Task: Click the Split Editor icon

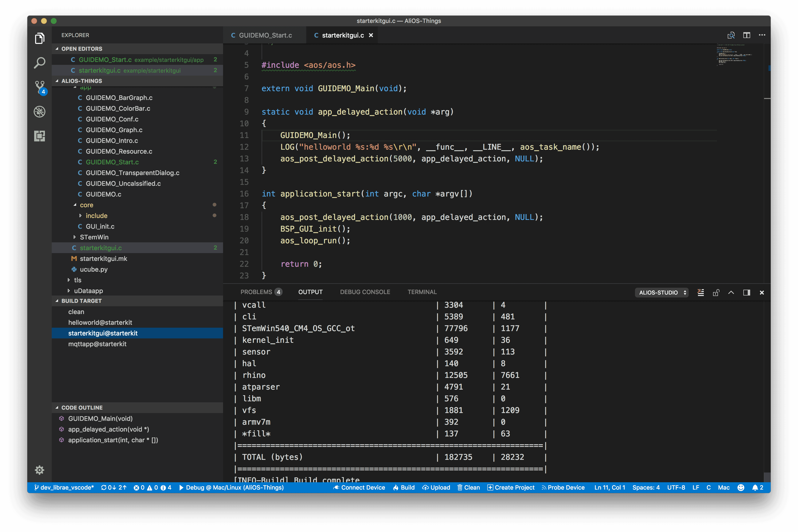Action: tap(746, 35)
